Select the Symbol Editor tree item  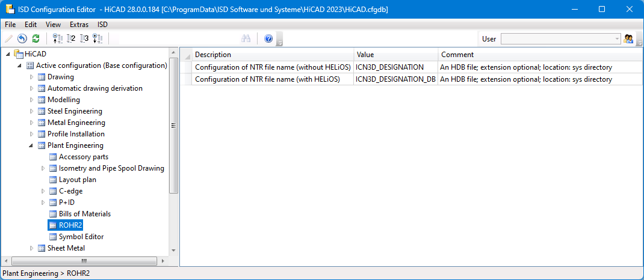point(81,237)
